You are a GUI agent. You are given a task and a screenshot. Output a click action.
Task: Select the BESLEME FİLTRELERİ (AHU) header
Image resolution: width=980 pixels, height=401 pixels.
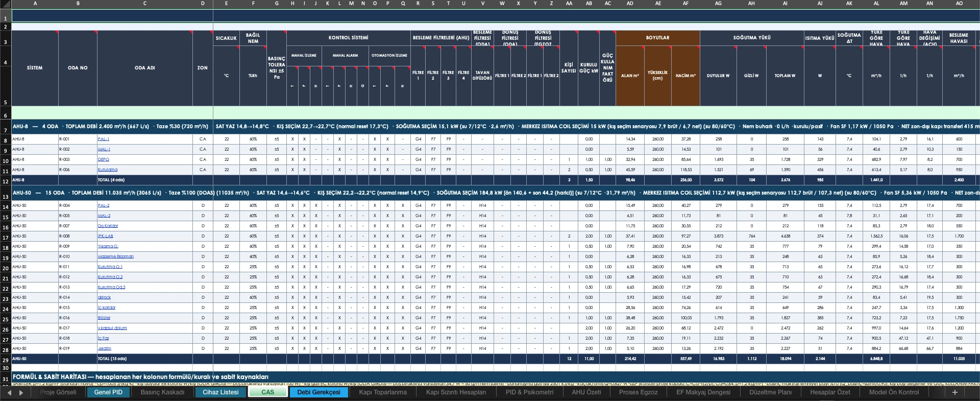click(x=441, y=38)
